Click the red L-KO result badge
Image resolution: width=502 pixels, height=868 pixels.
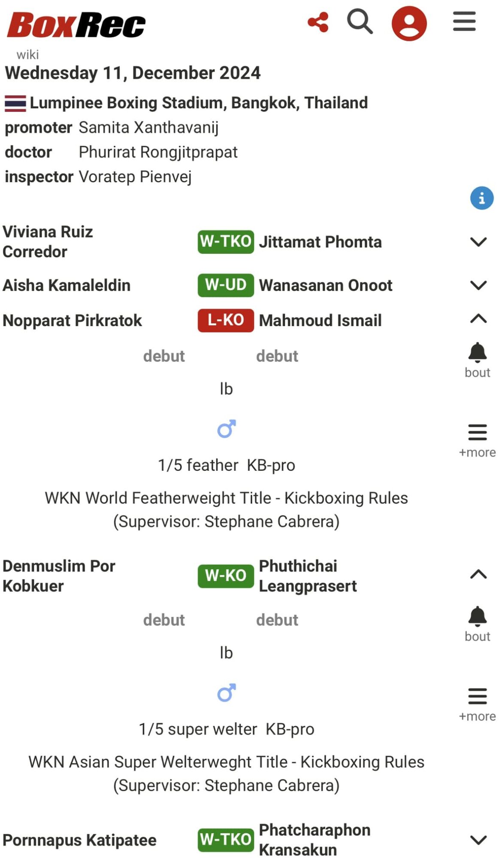(x=226, y=320)
